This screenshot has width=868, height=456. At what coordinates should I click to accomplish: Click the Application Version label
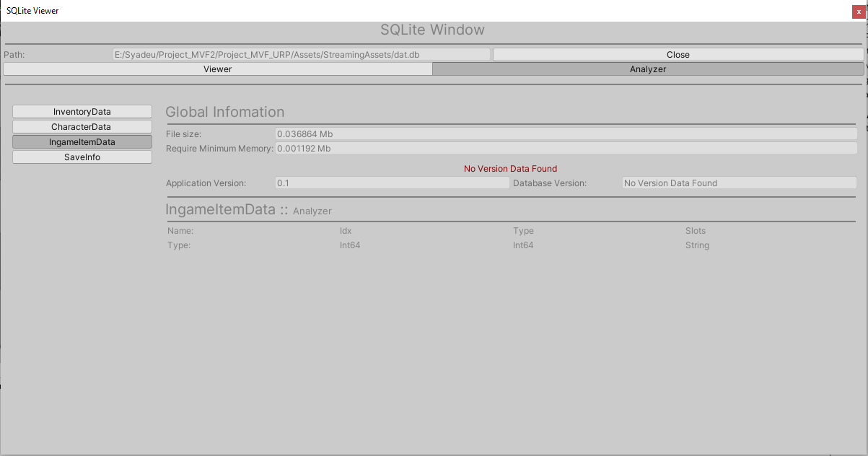(206, 183)
